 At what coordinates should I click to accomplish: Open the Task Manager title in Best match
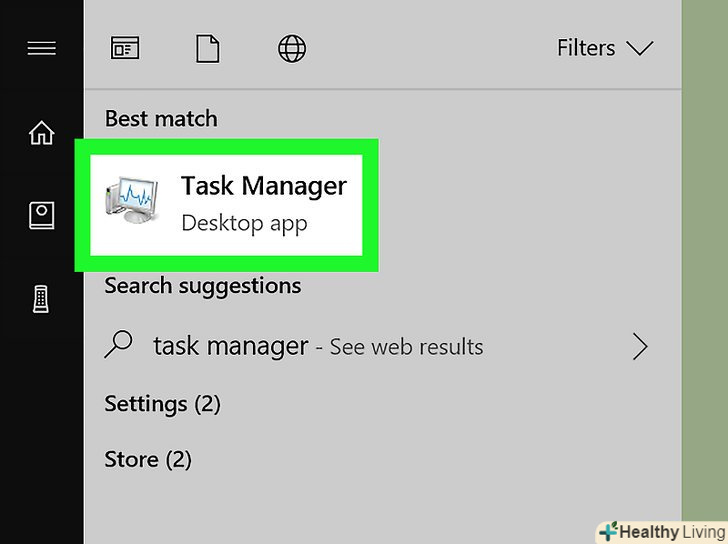(x=264, y=186)
